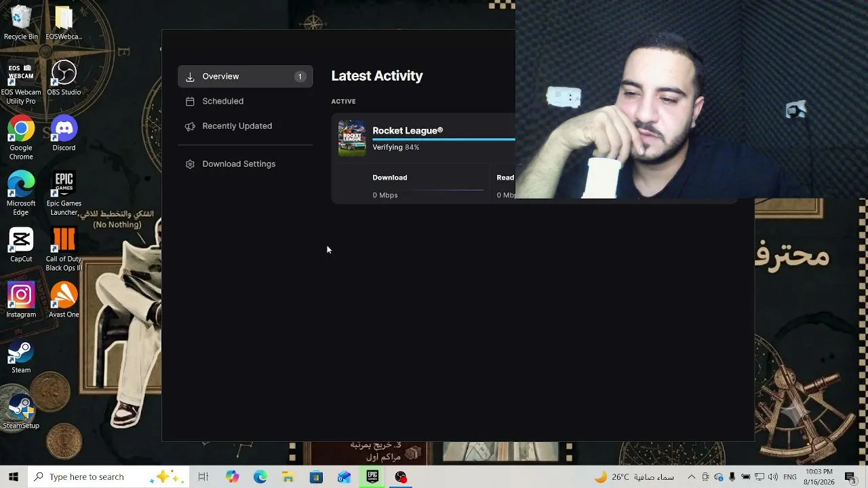Click the taskbar search box

click(107, 477)
